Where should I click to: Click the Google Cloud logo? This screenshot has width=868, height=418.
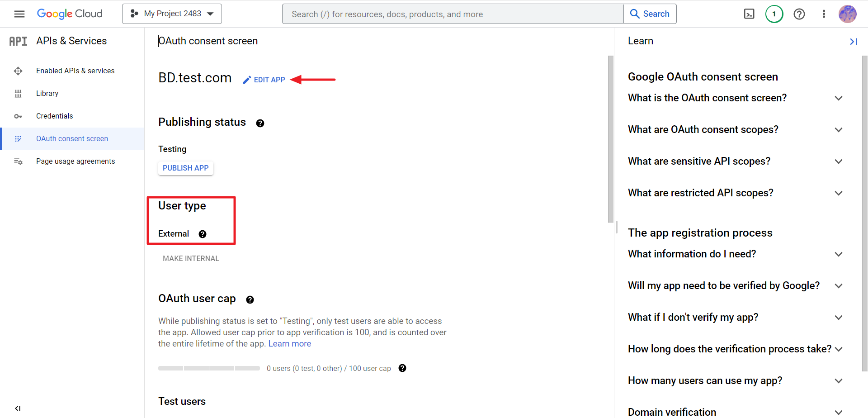[70, 14]
